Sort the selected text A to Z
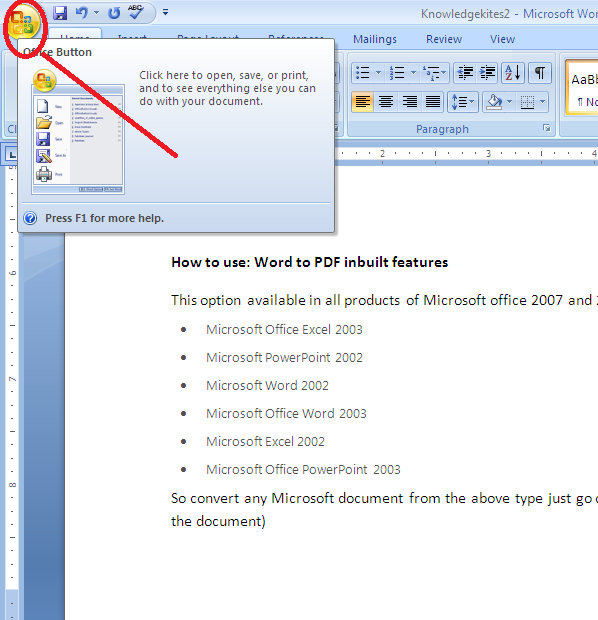Image resolution: width=598 pixels, height=620 pixels. pos(513,73)
